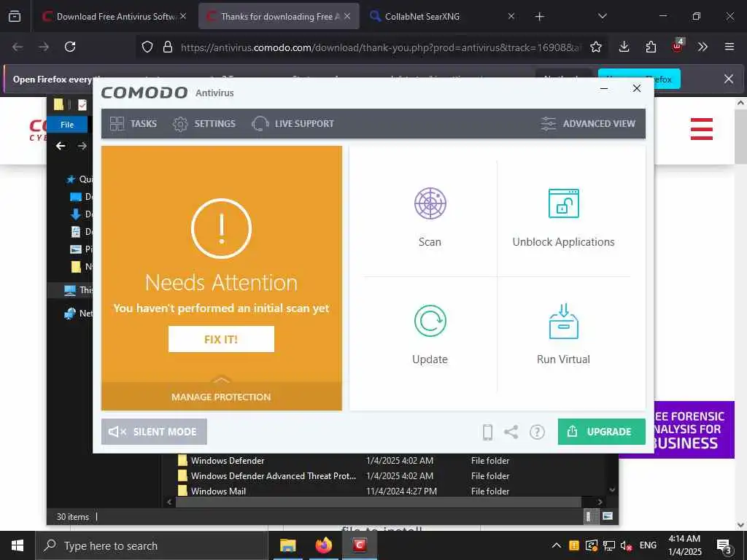The width and height of the screenshot is (747, 560).
Task: Show more tools overflow chevron in Firefox
Action: (x=703, y=47)
